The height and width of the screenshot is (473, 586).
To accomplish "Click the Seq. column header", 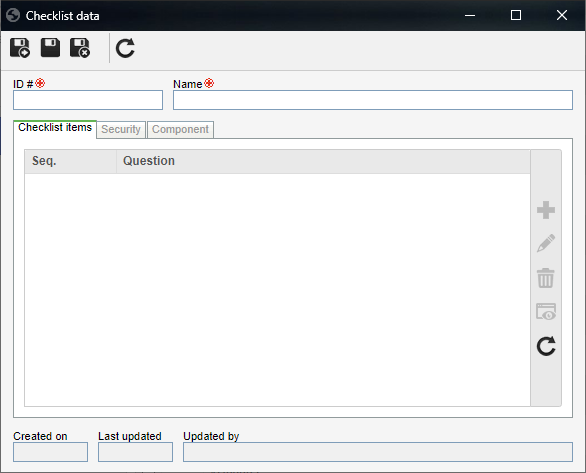I will coord(71,161).
